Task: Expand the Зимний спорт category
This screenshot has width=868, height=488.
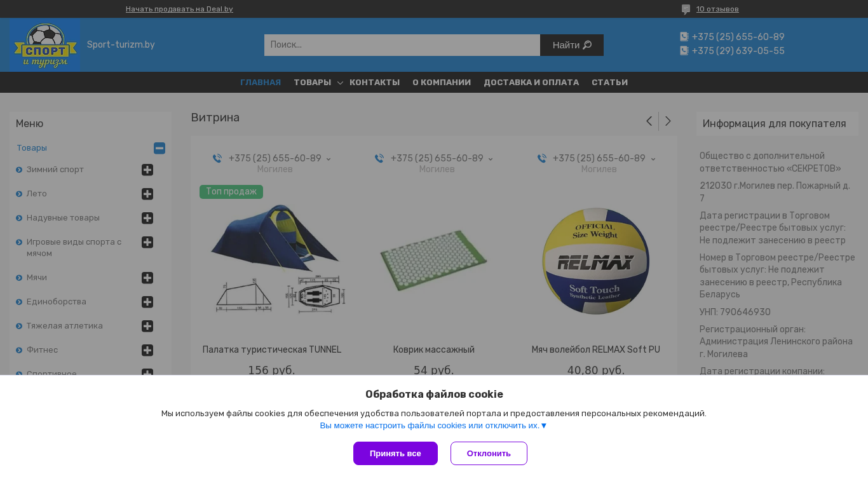Action: click(147, 170)
